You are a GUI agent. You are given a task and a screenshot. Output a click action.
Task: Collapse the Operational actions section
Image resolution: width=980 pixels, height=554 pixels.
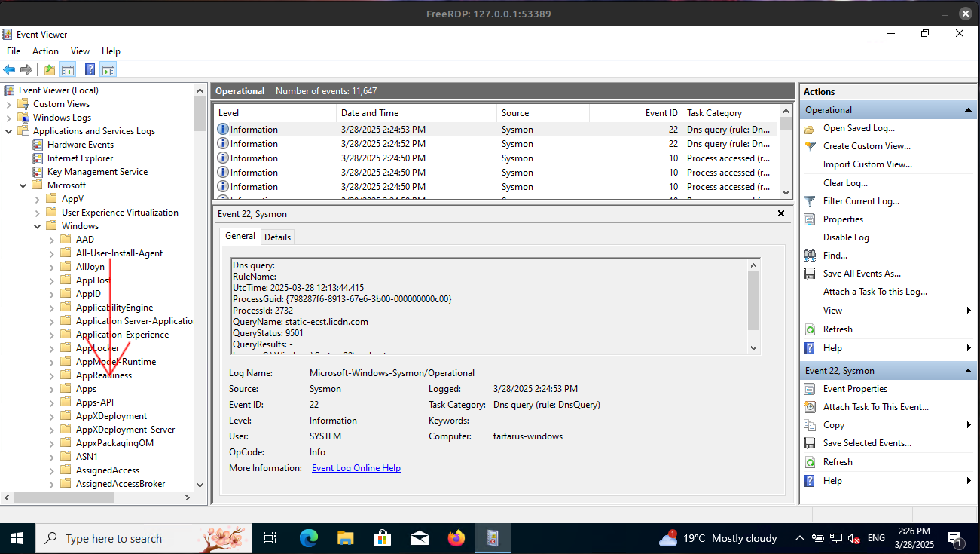969,110
